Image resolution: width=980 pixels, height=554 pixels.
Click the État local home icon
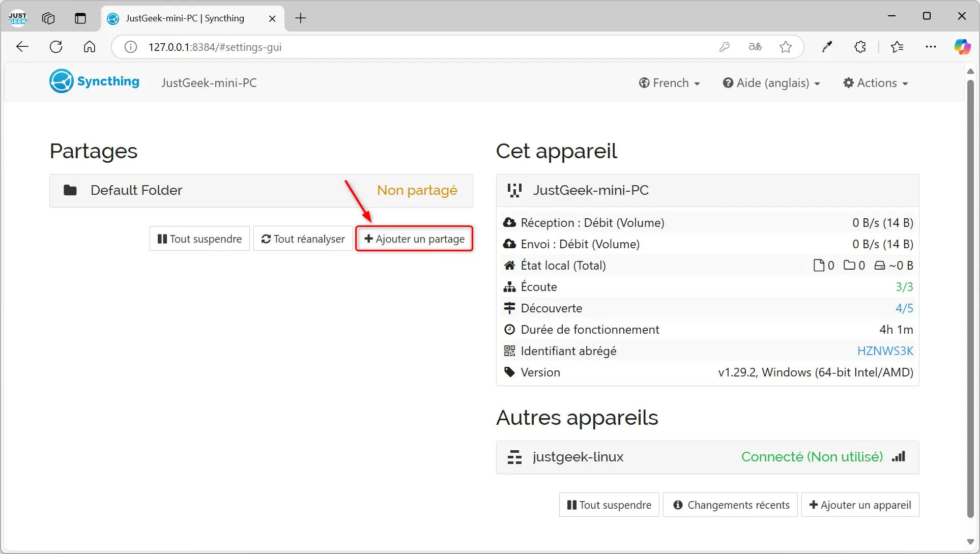point(509,265)
